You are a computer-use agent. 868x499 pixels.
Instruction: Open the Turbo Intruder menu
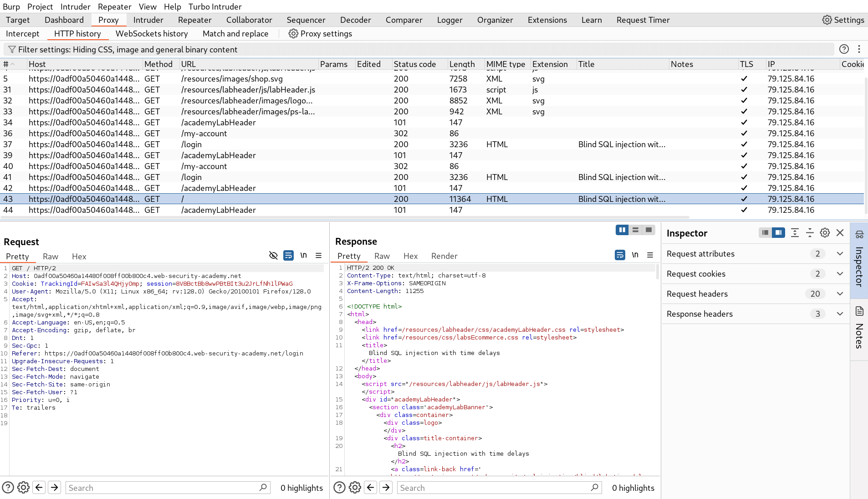click(x=215, y=7)
